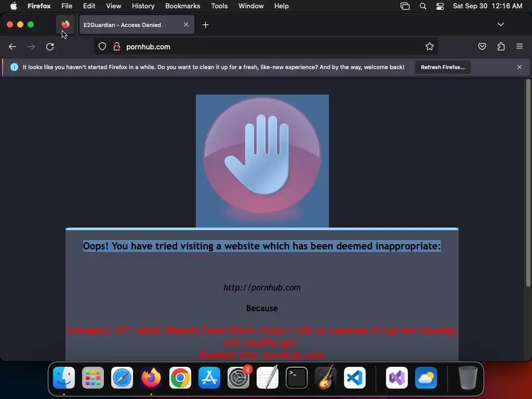Open a new tab with plus
The height and width of the screenshot is (399, 532).
(x=205, y=25)
